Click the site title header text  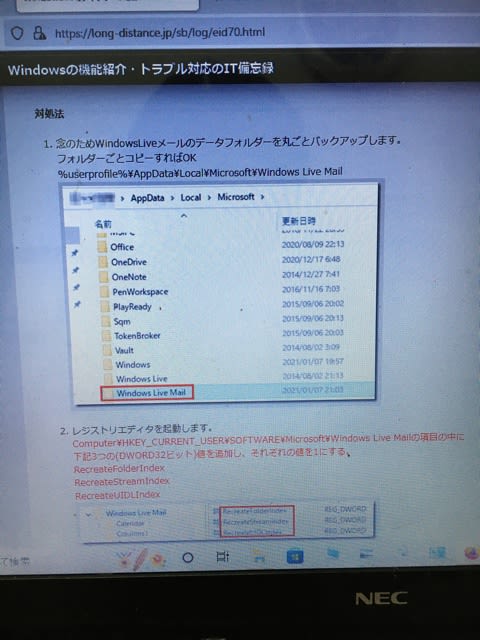point(140,69)
